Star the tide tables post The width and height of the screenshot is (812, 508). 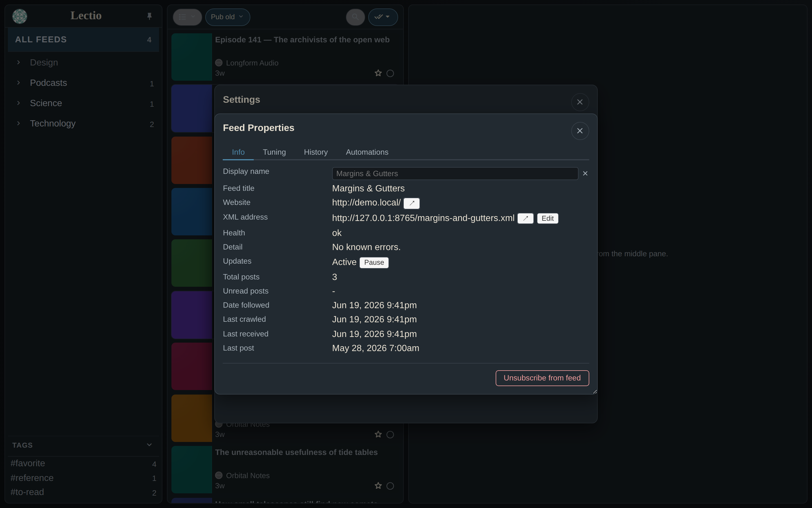click(378, 486)
